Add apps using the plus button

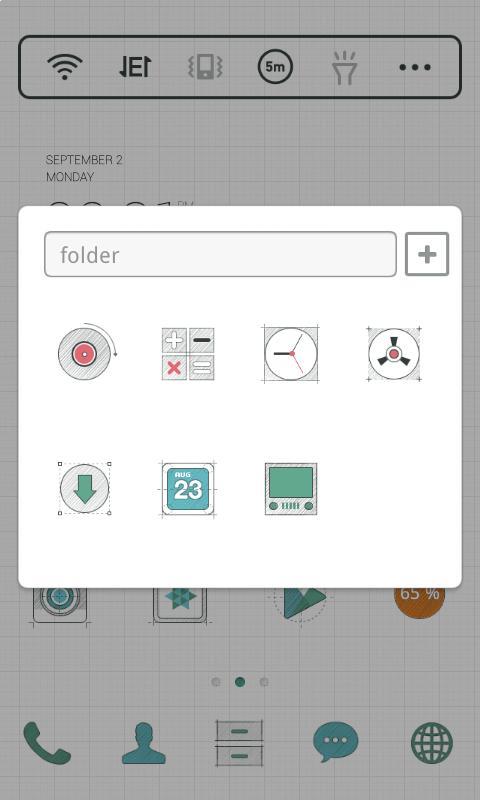pyautogui.click(x=427, y=254)
